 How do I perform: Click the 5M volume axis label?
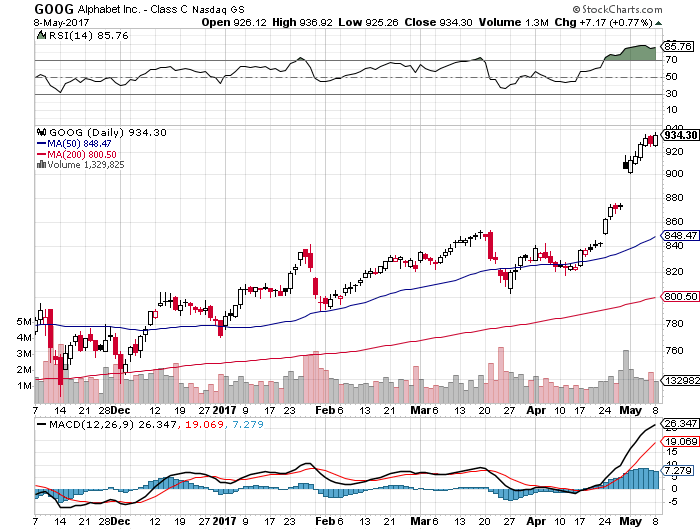pyautogui.click(x=24, y=322)
